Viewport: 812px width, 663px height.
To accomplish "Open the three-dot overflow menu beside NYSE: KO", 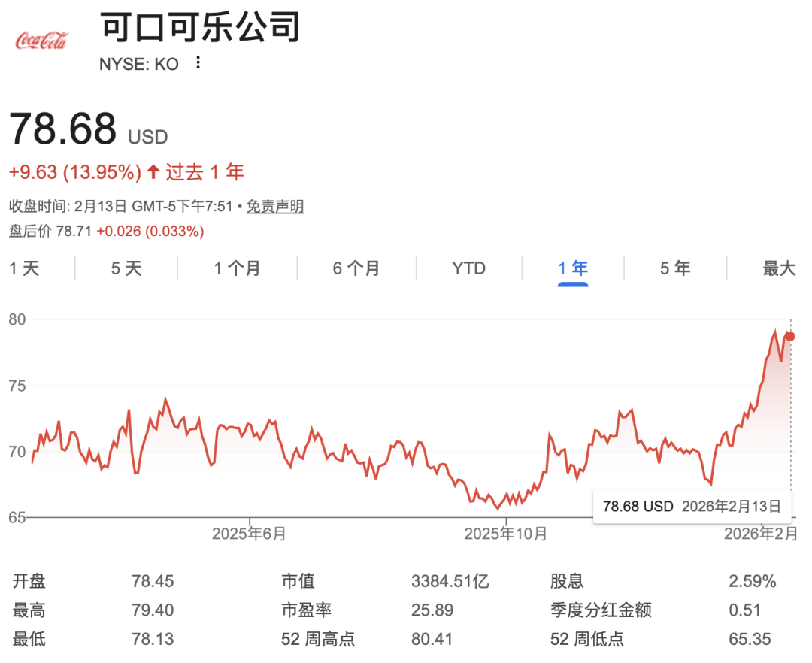I will 197,64.
